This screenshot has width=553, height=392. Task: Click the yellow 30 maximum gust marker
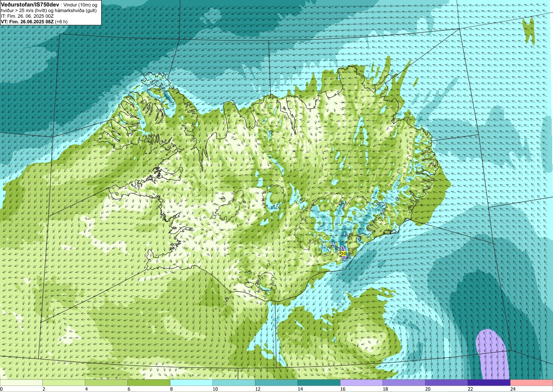pos(343,253)
